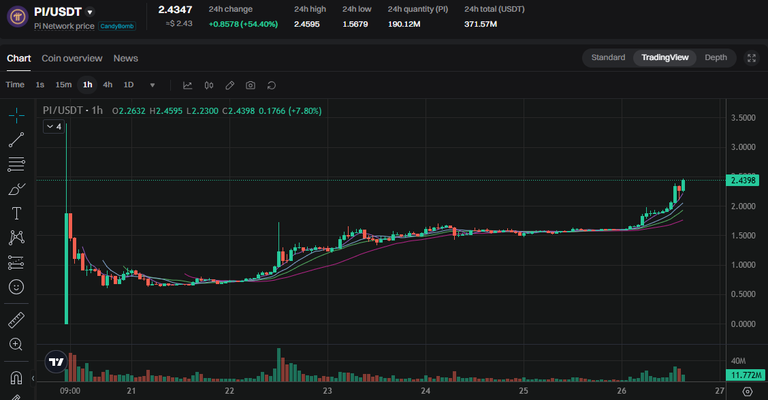Click the volume label 11.772M
The width and height of the screenshot is (768, 400).
coord(745,375)
